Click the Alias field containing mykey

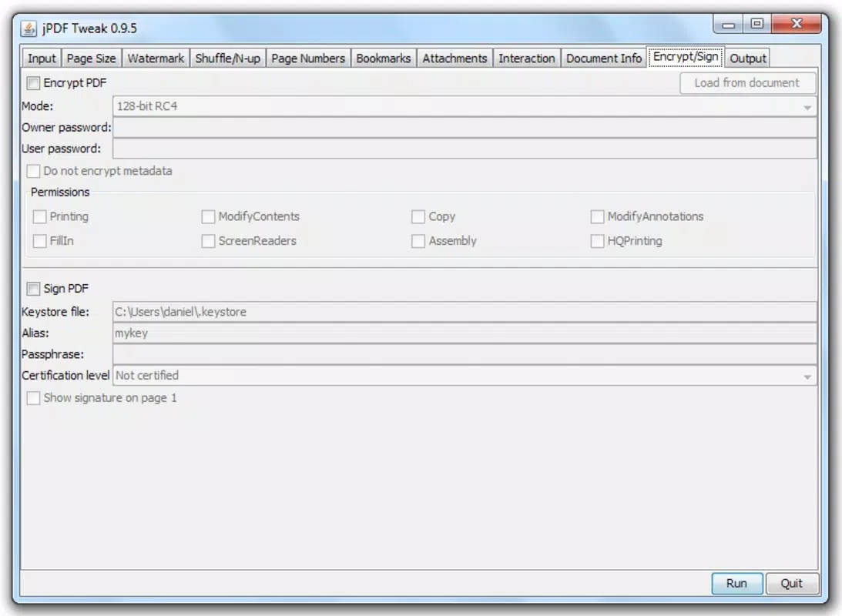(x=465, y=333)
